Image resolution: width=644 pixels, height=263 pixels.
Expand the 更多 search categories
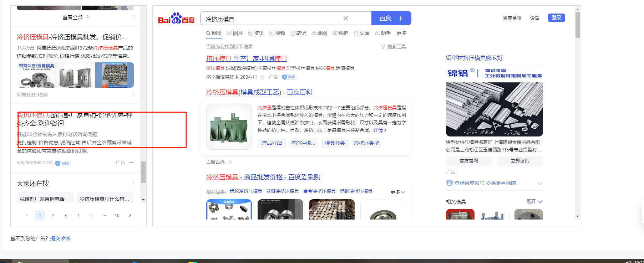tap(401, 33)
